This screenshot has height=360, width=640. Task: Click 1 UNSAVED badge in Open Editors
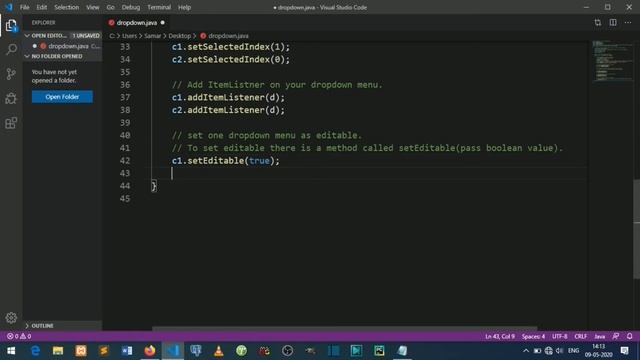(86, 36)
